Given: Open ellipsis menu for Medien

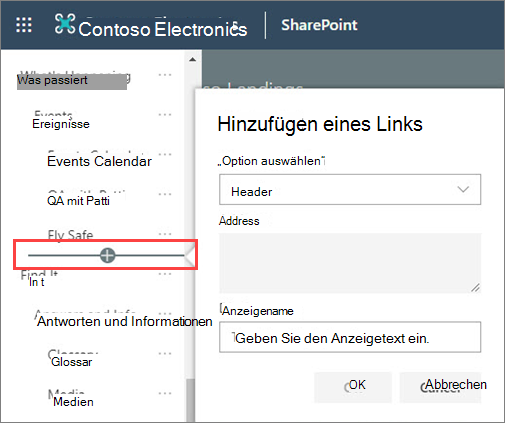Looking at the screenshot, I should [165, 393].
